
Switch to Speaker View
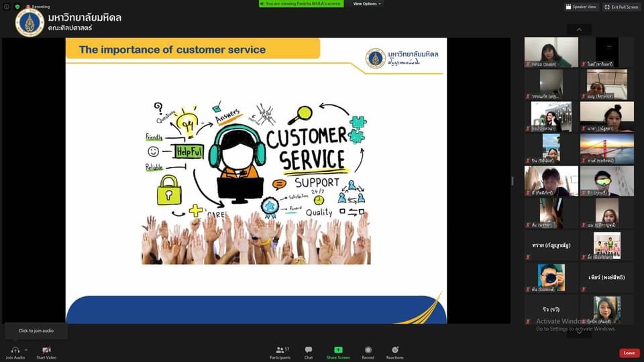pyautogui.click(x=581, y=7)
